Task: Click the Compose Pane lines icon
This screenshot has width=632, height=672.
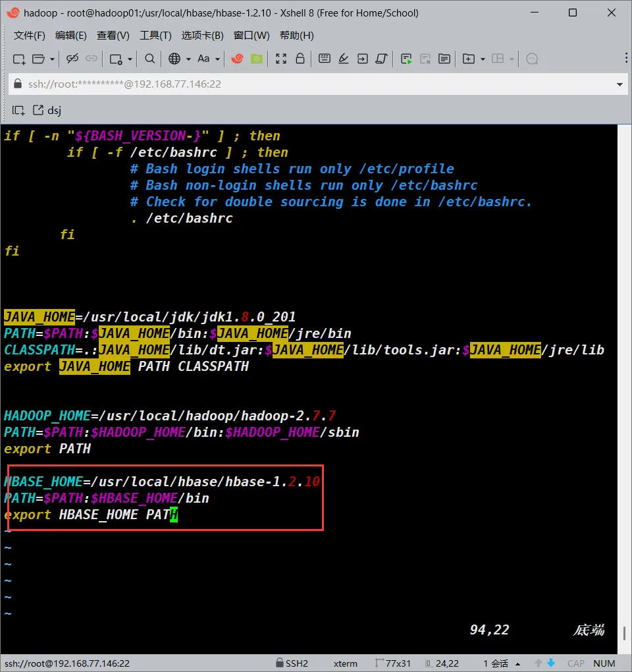Action: [x=444, y=59]
